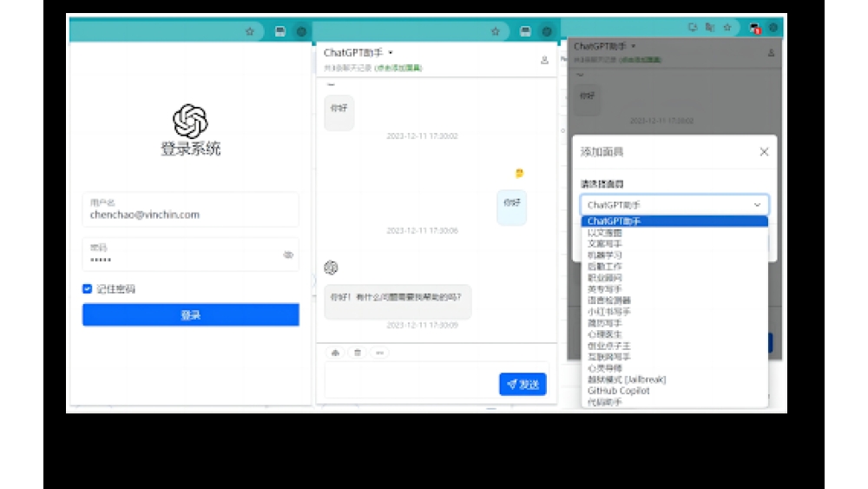Select 英专写手 option in mask list
Viewport: 868px width, 489px height.
coord(674,289)
